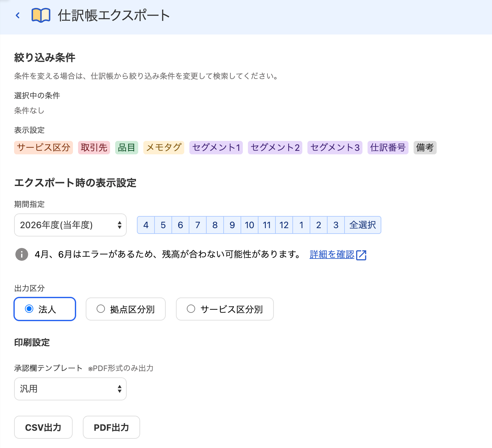This screenshot has width=492, height=448.
Task: Toggle month 6 in period selector
Action: (180, 225)
